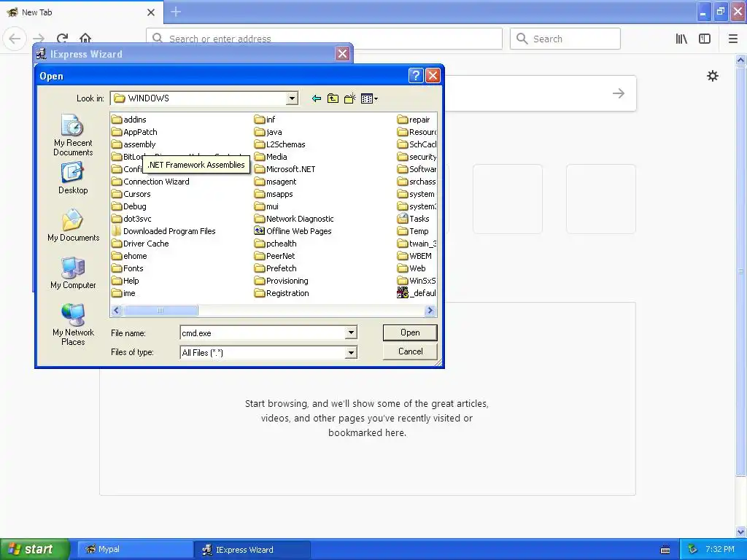Open My Network Places shortcut
The image size is (747, 560).
point(73,324)
